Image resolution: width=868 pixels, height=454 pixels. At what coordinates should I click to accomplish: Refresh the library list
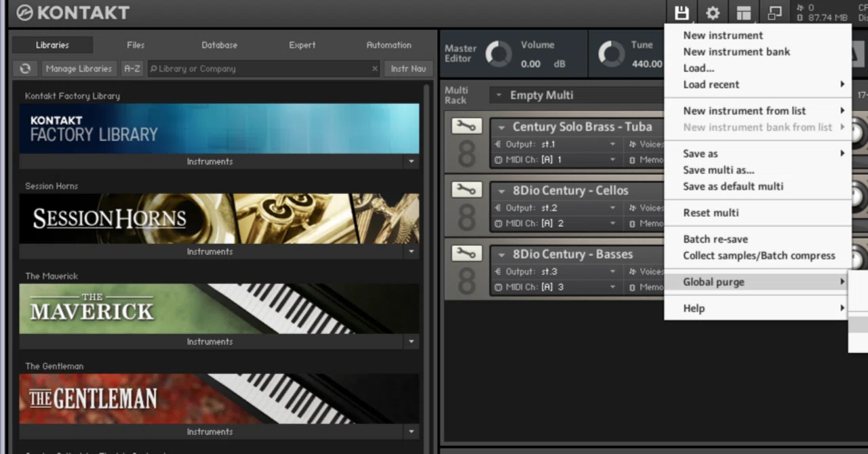click(25, 68)
